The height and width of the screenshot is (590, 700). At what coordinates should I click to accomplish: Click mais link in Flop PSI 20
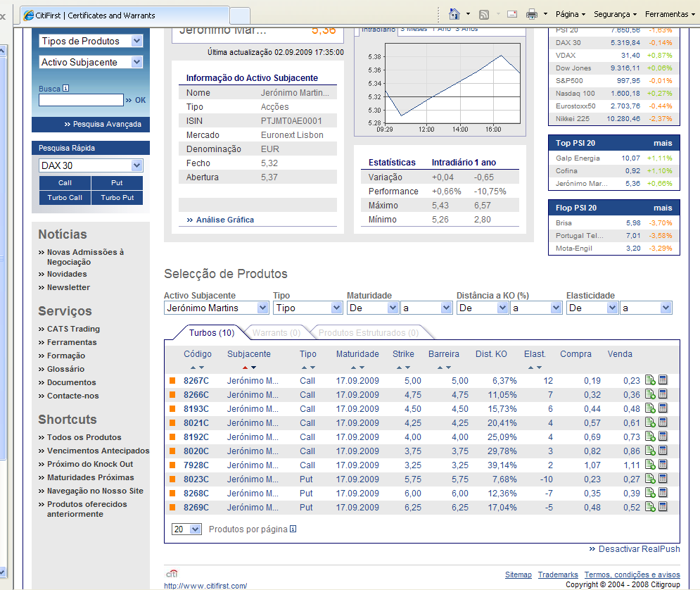[663, 208]
